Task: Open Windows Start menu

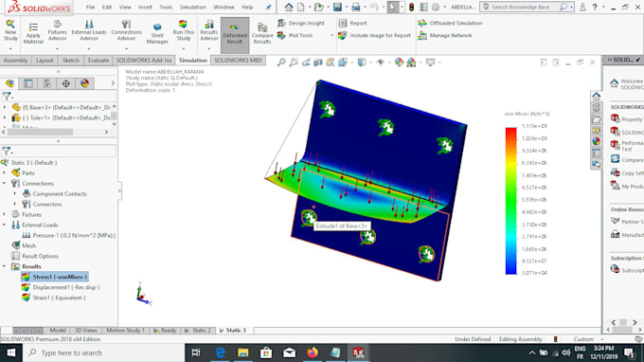Action: coord(10,353)
